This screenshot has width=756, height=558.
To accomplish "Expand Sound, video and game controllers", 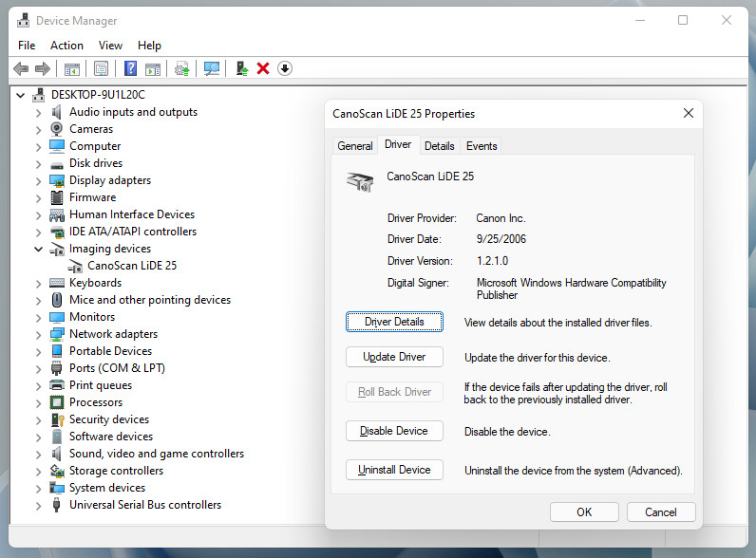I will [x=38, y=454].
